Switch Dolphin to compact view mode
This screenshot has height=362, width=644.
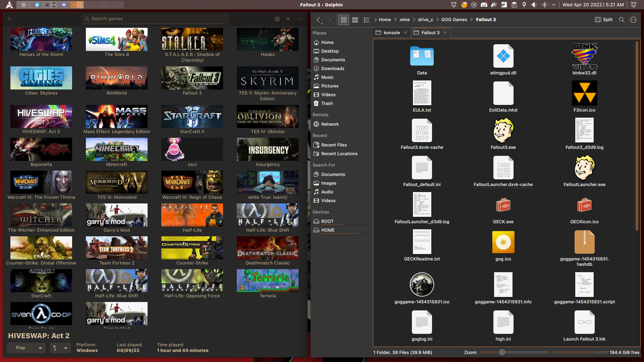coord(355,20)
